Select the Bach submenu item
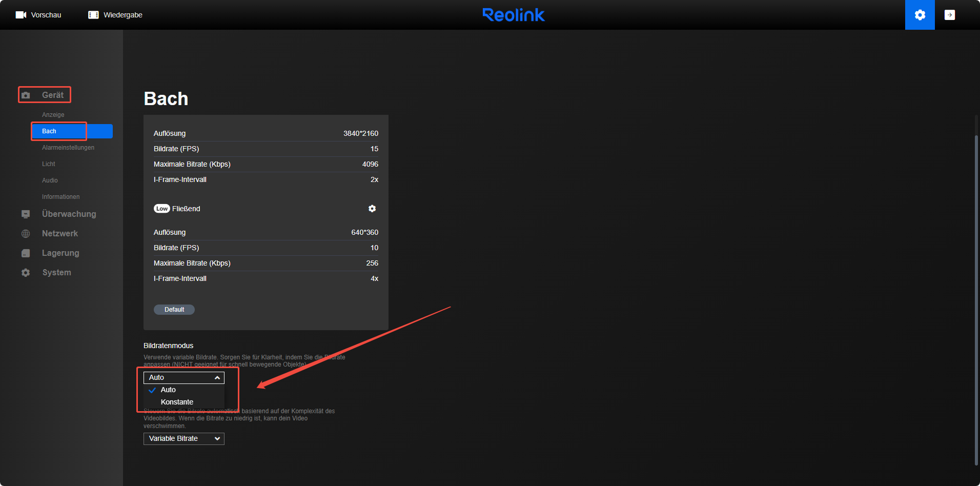 [72, 131]
